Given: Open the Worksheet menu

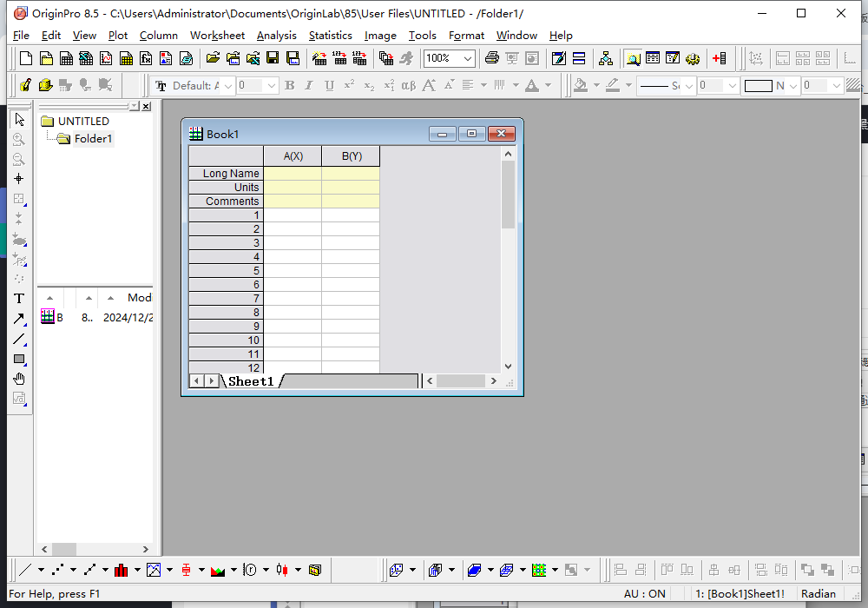Looking at the screenshot, I should tap(217, 36).
